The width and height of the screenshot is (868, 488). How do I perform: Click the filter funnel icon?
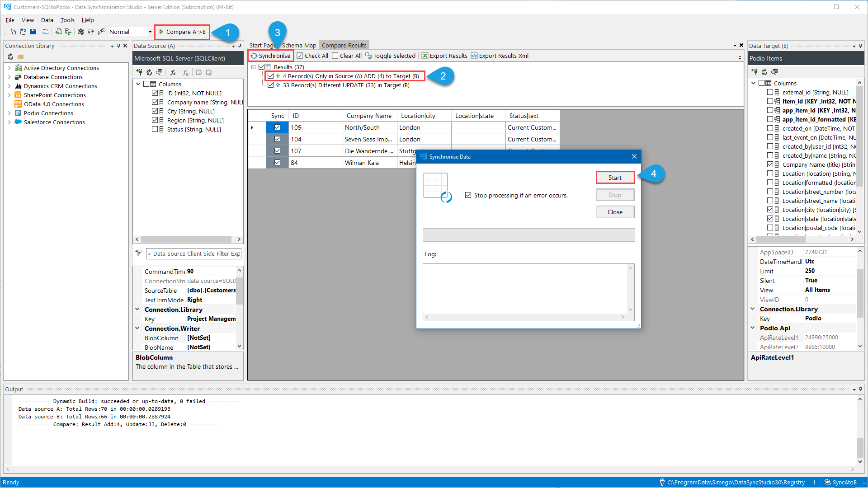[138, 253]
